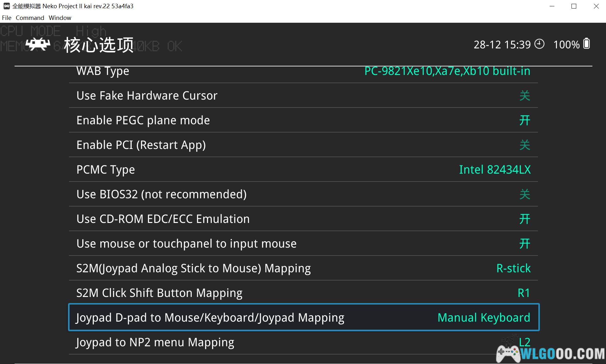Viewport: 606px width, 364px height.
Task: Select S2M Click Shift Button Mapping
Action: [303, 293]
